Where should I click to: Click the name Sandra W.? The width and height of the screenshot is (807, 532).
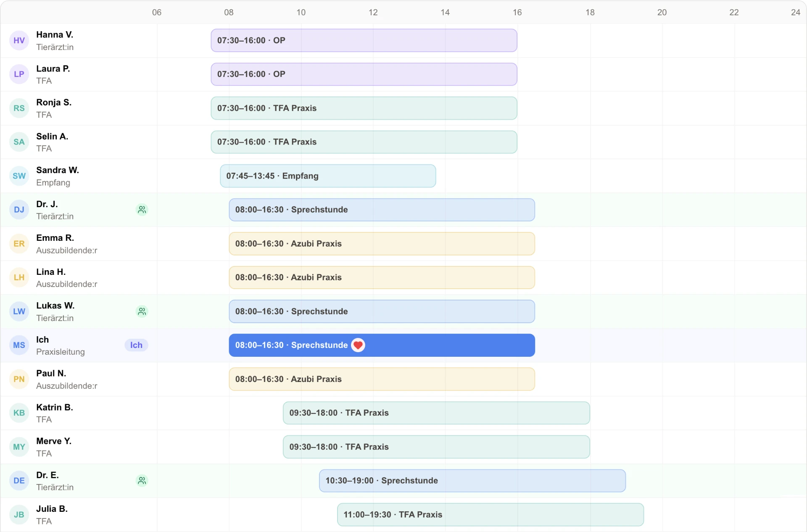tap(58, 170)
